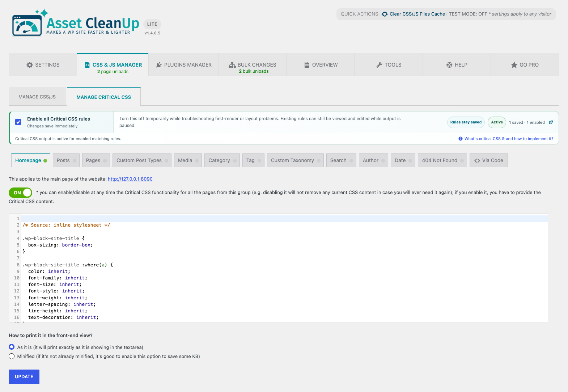The width and height of the screenshot is (568, 392).
Task: Switch to the Custom Post Types tab
Action: [x=142, y=160]
